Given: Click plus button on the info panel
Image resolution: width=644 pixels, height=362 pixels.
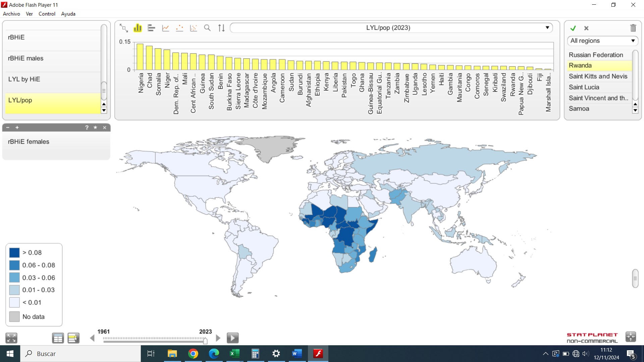Looking at the screenshot, I should (x=17, y=128).
